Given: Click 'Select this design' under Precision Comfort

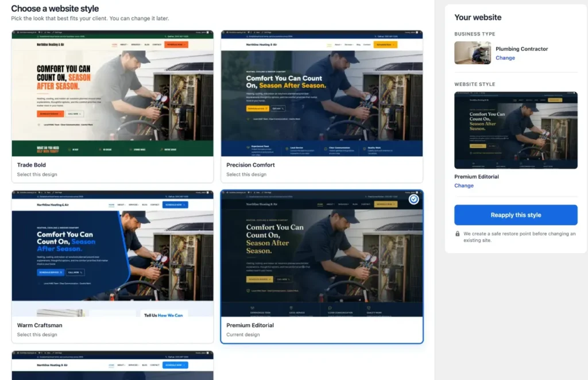Looking at the screenshot, I should [x=246, y=175].
